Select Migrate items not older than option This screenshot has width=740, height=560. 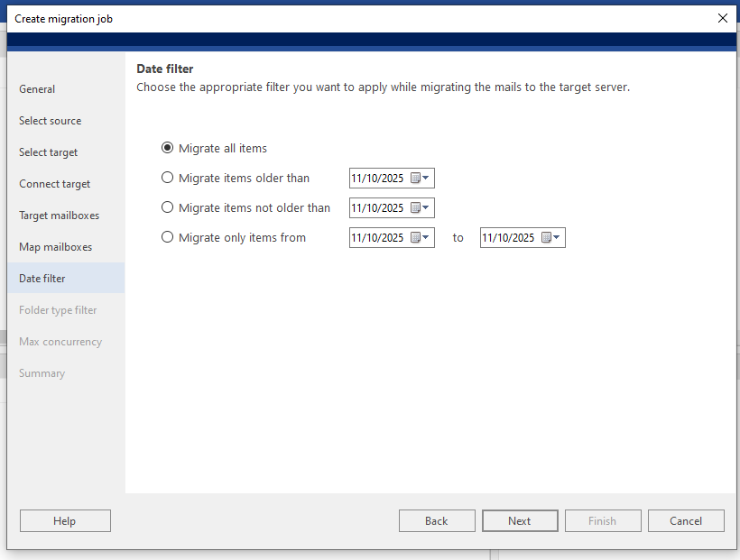point(167,207)
